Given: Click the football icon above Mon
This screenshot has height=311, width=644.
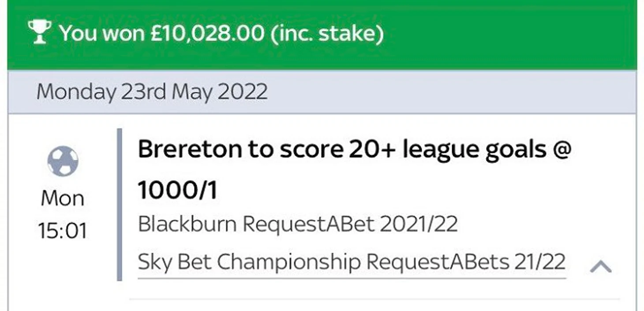Looking at the screenshot, I should 63,162.
